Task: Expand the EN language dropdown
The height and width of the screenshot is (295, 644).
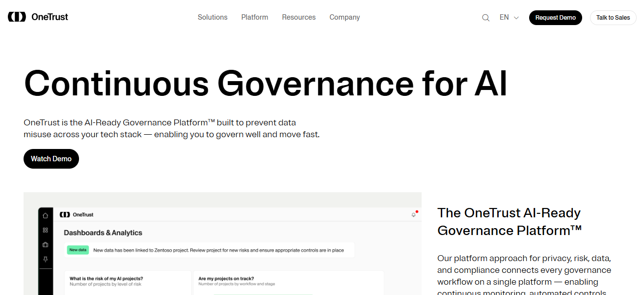Action: click(509, 18)
